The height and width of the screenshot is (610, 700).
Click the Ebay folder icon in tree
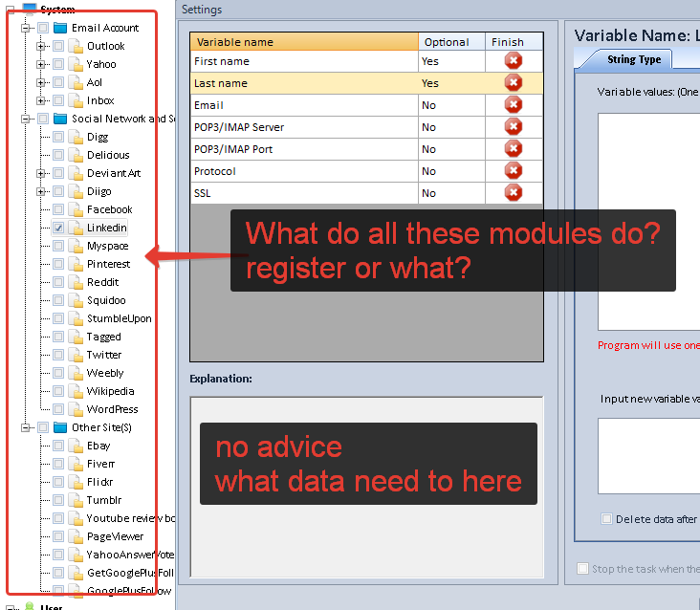point(77,446)
